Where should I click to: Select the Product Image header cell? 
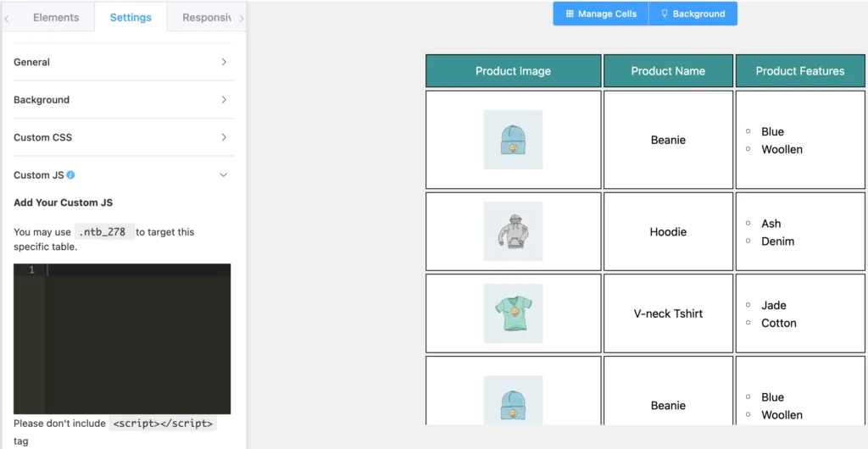point(513,71)
